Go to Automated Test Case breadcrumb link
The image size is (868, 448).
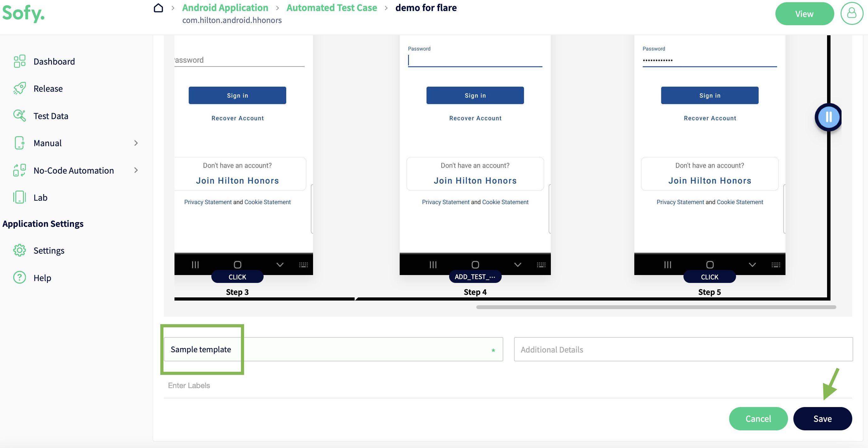coord(332,8)
